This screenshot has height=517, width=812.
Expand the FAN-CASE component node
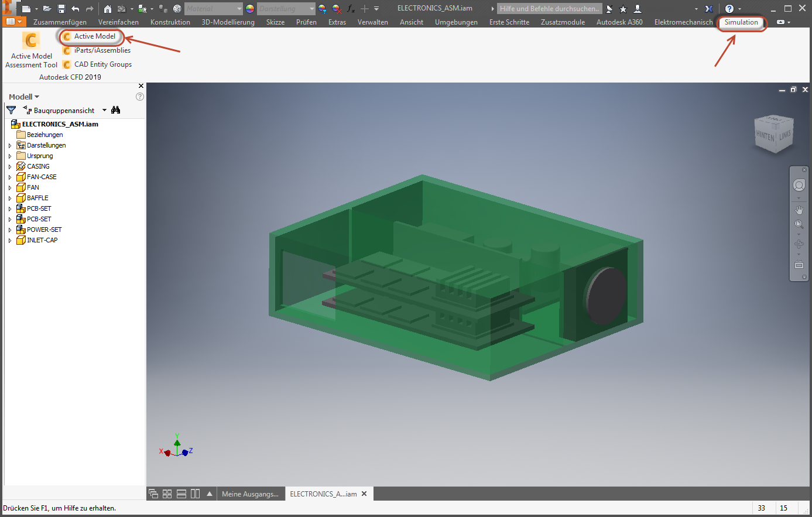pyautogui.click(x=10, y=177)
